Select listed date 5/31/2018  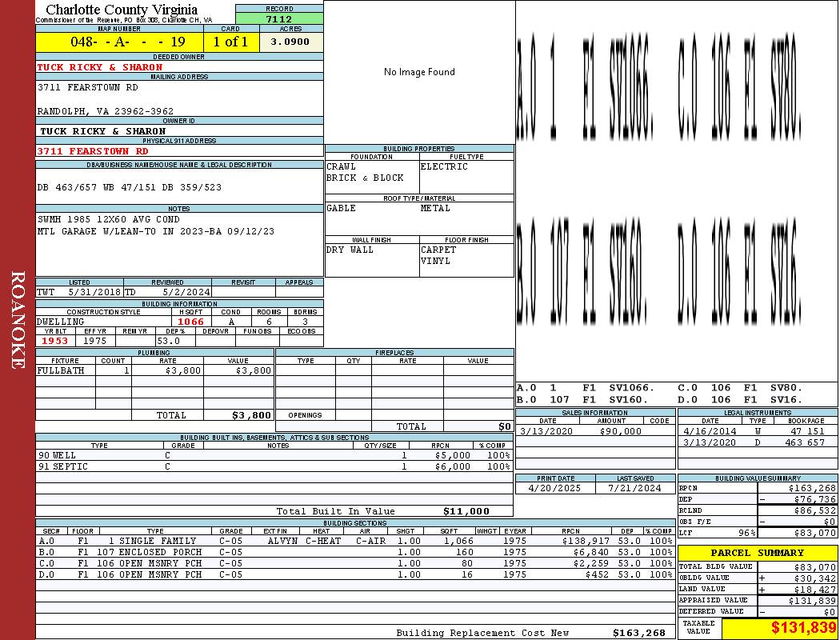tap(94, 293)
